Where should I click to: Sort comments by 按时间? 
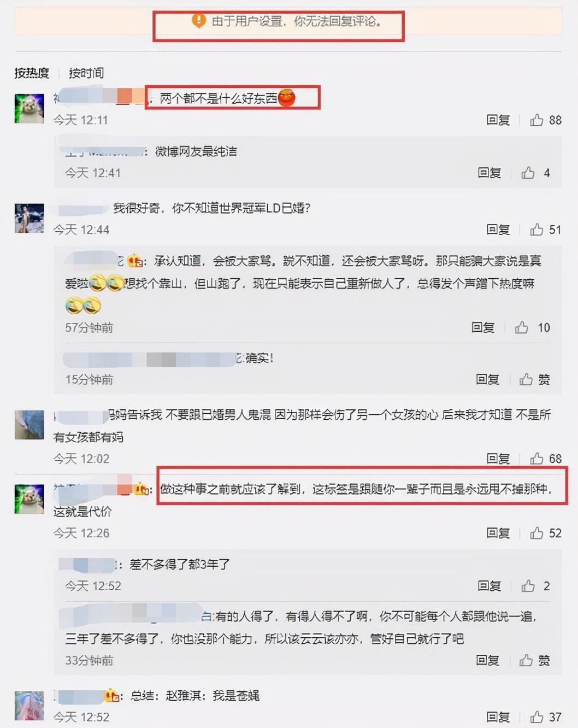86,73
